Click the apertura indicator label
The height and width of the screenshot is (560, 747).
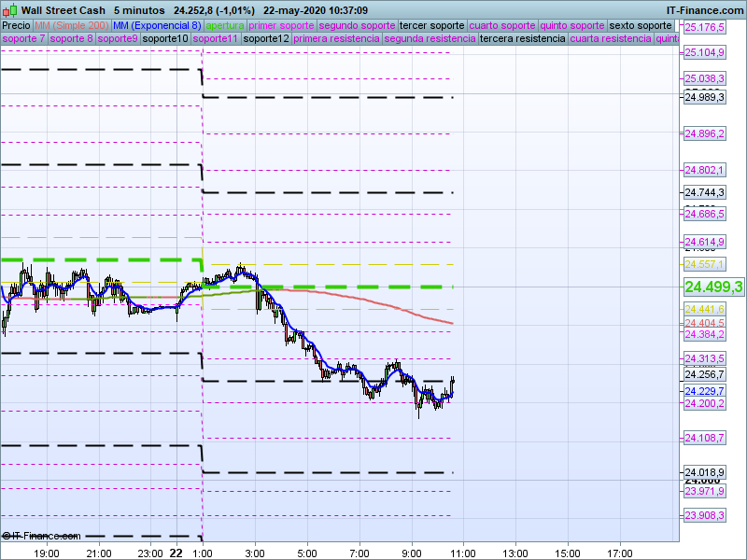pyautogui.click(x=225, y=25)
